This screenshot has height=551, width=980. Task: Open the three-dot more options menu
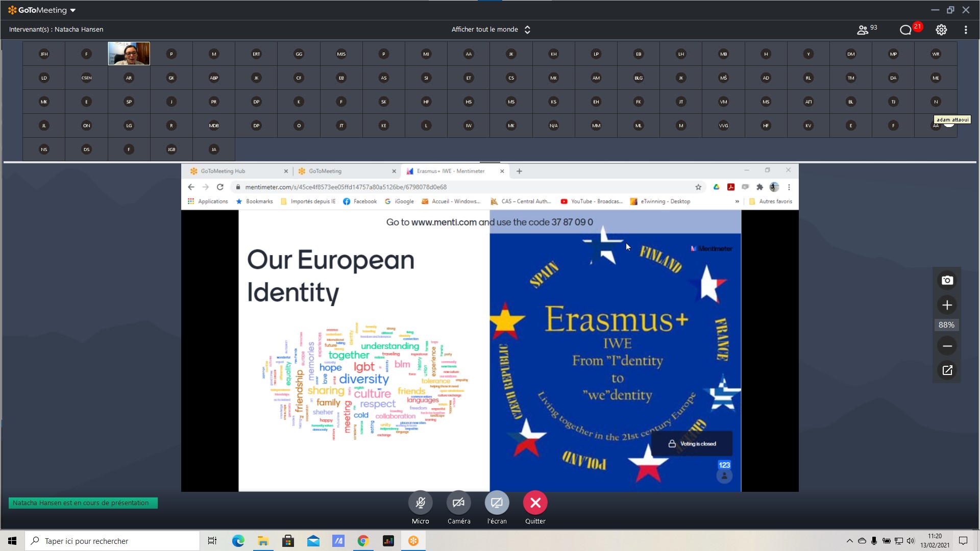tap(966, 30)
